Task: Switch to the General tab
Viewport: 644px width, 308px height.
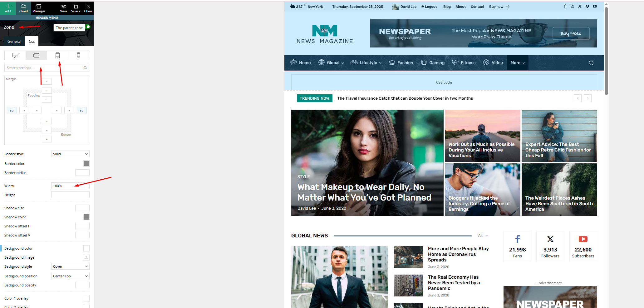Action: pos(14,41)
